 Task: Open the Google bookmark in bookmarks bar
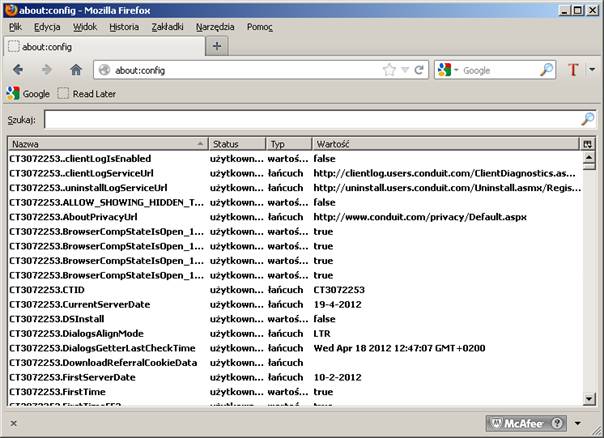(28, 94)
